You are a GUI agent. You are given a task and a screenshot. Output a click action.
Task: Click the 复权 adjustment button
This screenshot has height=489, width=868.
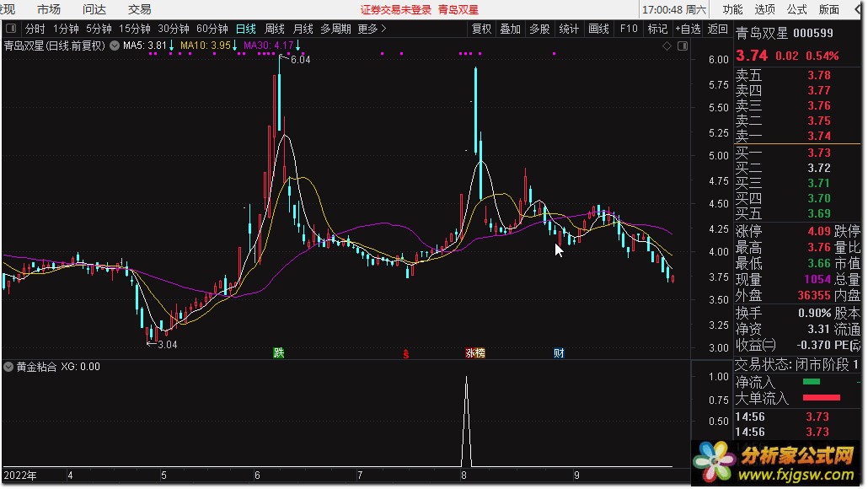481,29
